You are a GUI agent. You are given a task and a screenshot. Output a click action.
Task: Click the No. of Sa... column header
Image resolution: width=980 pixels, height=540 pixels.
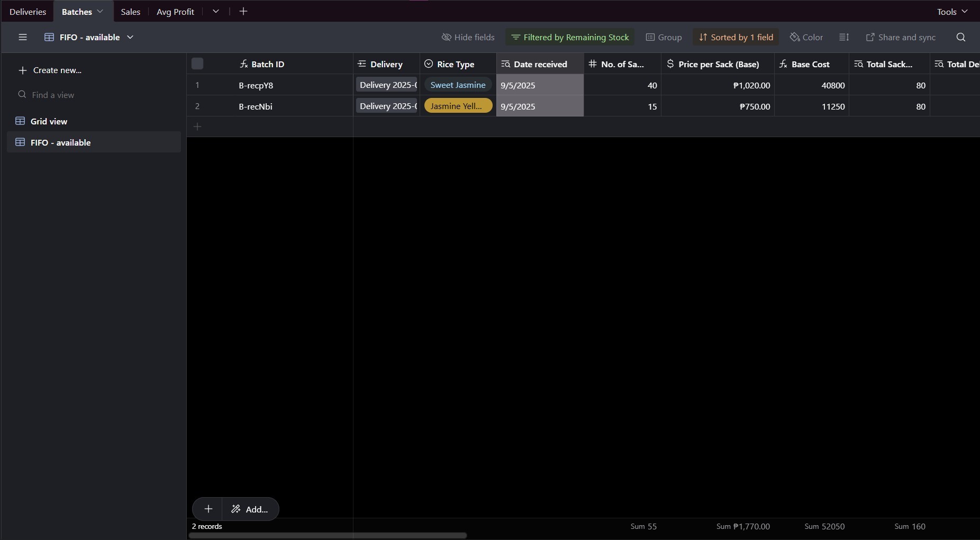tap(622, 64)
